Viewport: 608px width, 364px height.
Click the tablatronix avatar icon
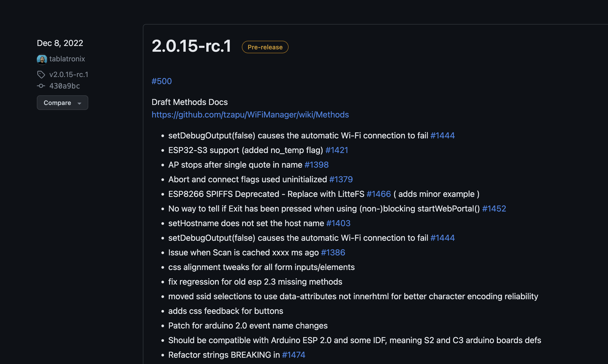point(42,59)
